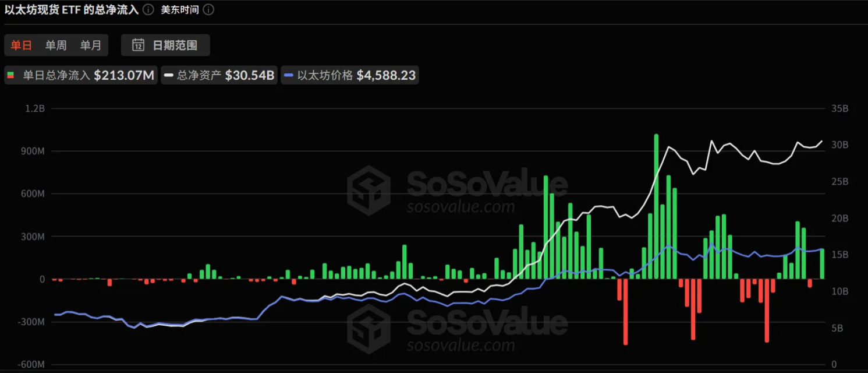Click the rightmost green bar in the chart
Screen dimensions: 868x373
coord(823,263)
